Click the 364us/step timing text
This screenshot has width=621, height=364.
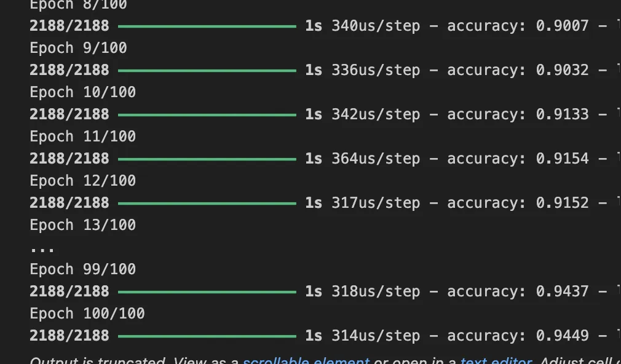[376, 159]
